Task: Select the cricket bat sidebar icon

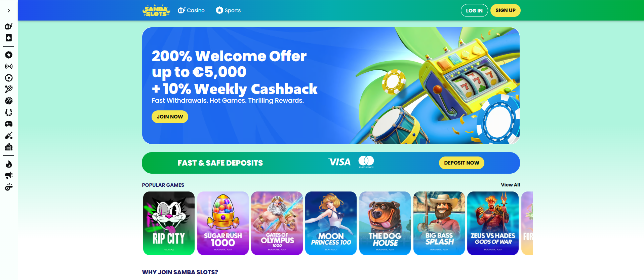Action: tap(9, 135)
